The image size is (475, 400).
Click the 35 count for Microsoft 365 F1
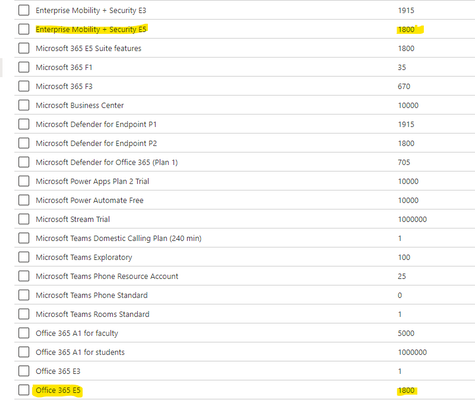402,67
